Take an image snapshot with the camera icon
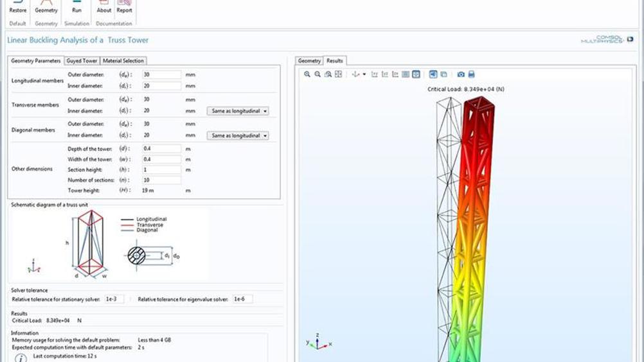Image resolution: width=644 pixels, height=362 pixels. (x=461, y=74)
